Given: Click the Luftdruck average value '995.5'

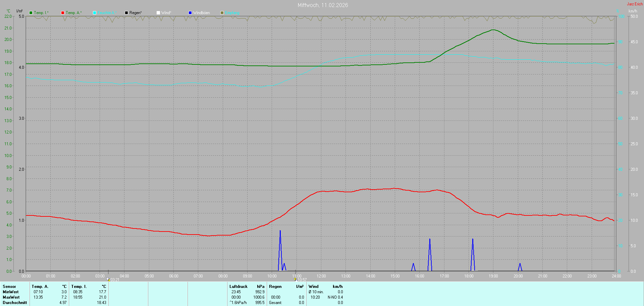Looking at the screenshot, I should click(x=260, y=303).
